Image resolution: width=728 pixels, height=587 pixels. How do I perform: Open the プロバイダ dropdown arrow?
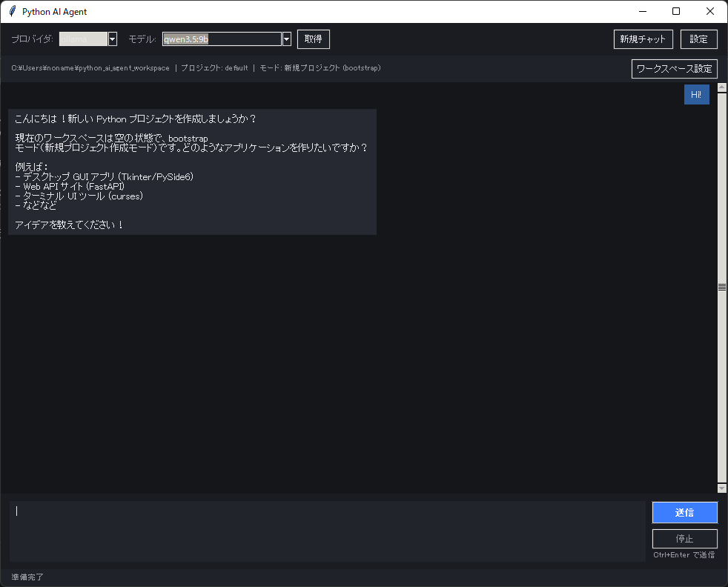point(113,39)
